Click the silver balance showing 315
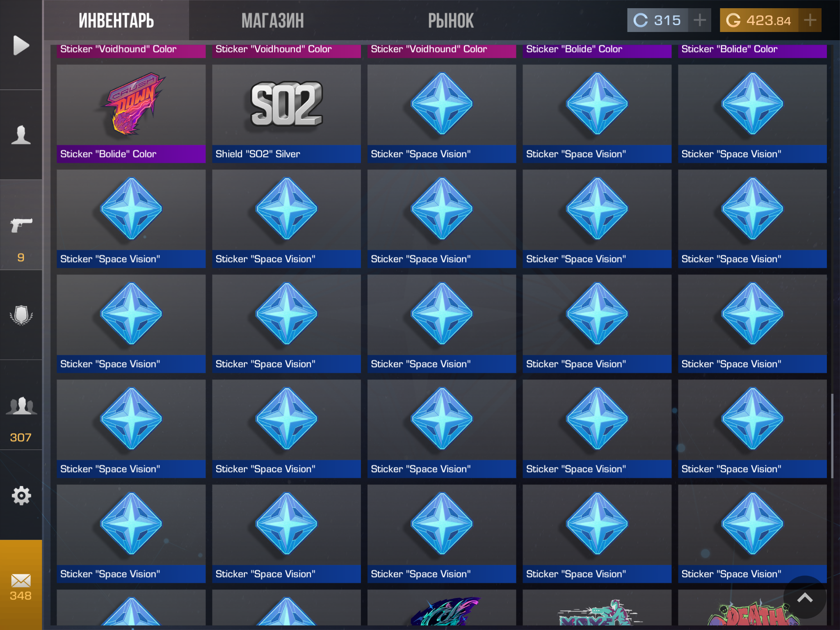 tap(658, 20)
